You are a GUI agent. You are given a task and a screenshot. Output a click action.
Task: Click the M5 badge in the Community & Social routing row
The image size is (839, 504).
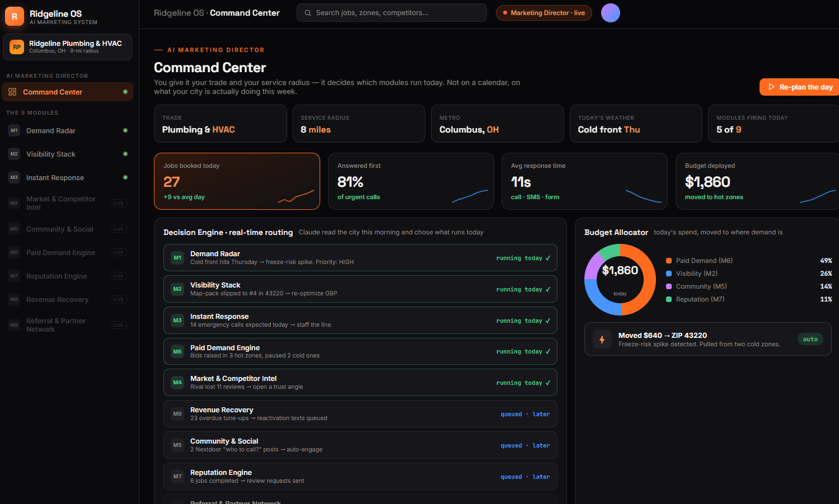(x=177, y=445)
